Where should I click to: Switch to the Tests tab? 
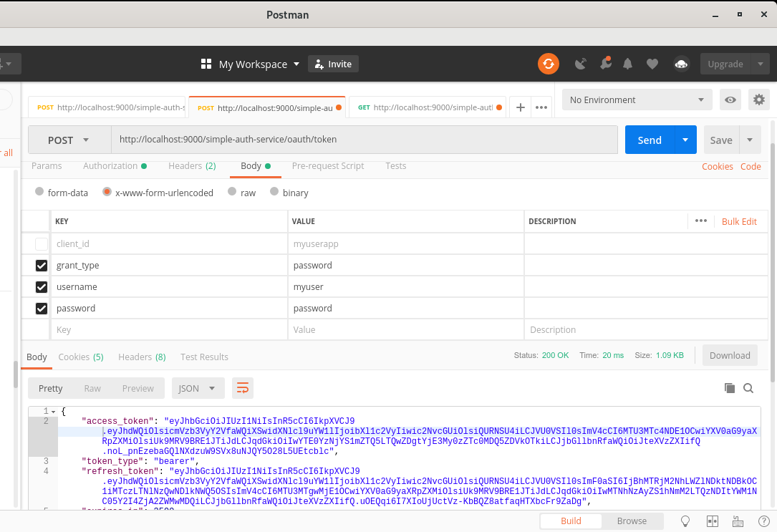point(395,166)
